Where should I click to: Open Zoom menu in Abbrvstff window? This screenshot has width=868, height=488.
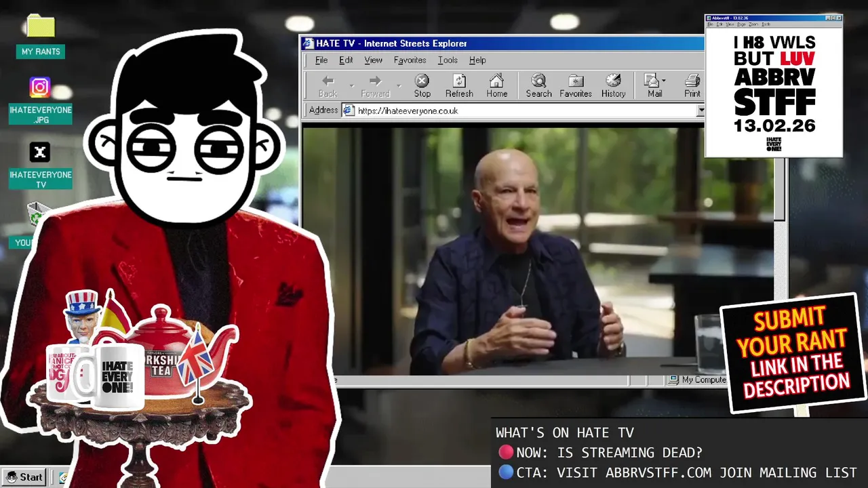753,24
